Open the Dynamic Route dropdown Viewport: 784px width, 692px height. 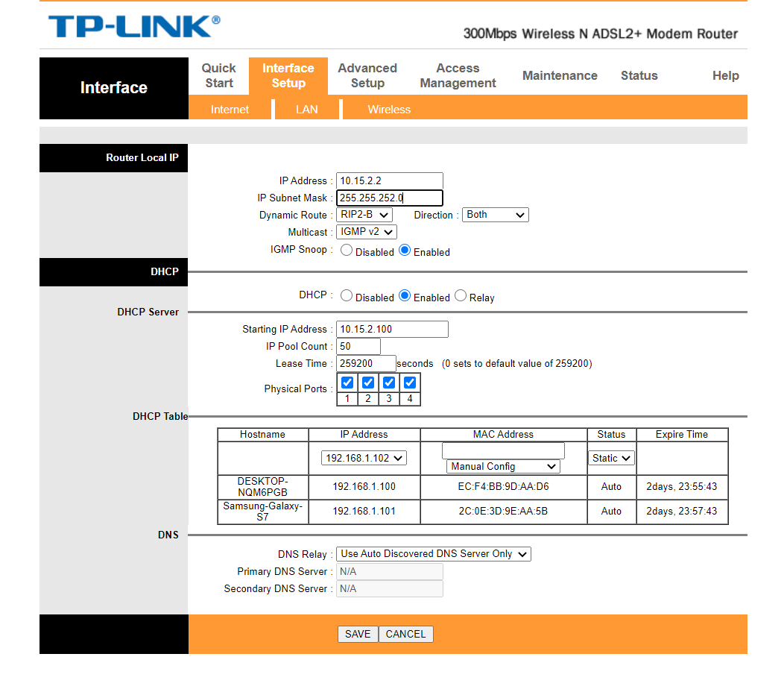(364, 215)
